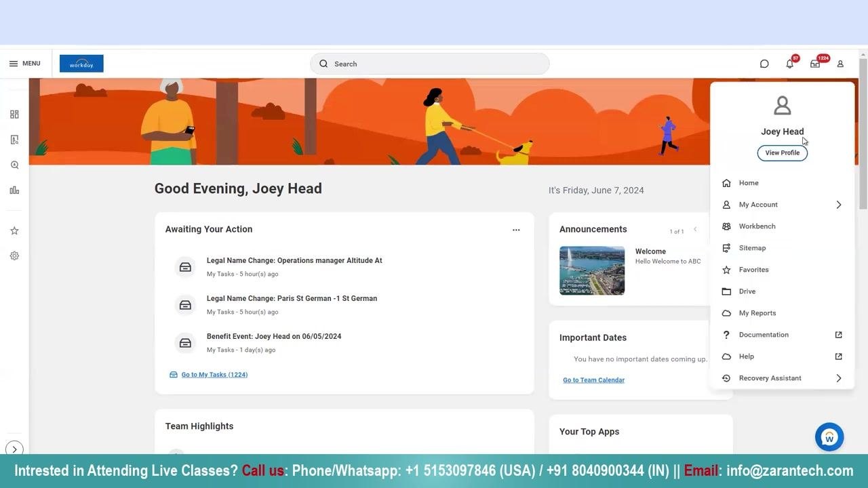Open Help external link entry
The image size is (868, 488).
click(x=782, y=357)
